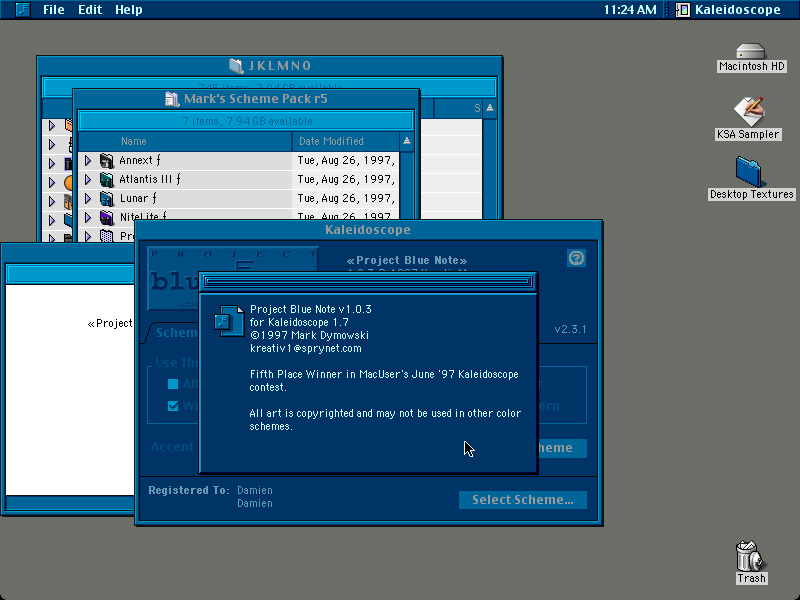This screenshot has height=600, width=800.
Task: Click the vertical scrollbar of Mark's Scheme Pack
Action: [407, 186]
